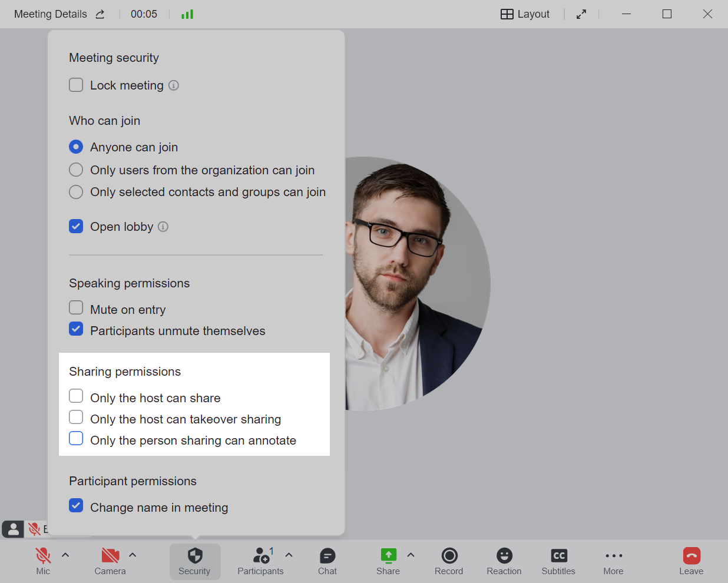Select Only users from the organization can join
Image resolution: width=728 pixels, height=583 pixels.
pyautogui.click(x=76, y=170)
